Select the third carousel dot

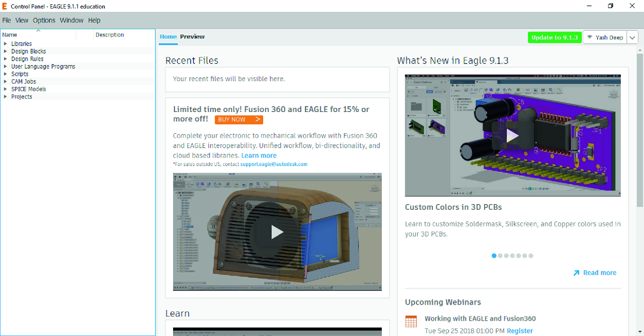(506, 256)
